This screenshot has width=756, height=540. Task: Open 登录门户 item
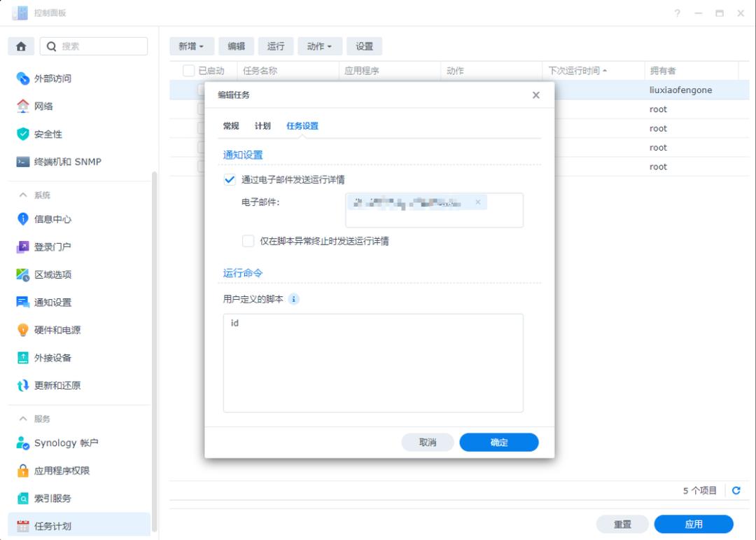pos(80,247)
